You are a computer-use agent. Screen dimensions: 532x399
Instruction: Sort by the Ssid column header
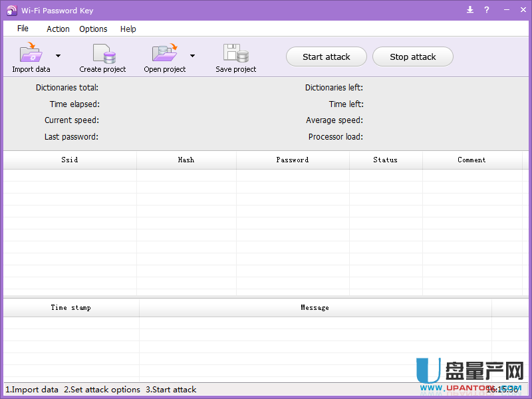pos(70,160)
